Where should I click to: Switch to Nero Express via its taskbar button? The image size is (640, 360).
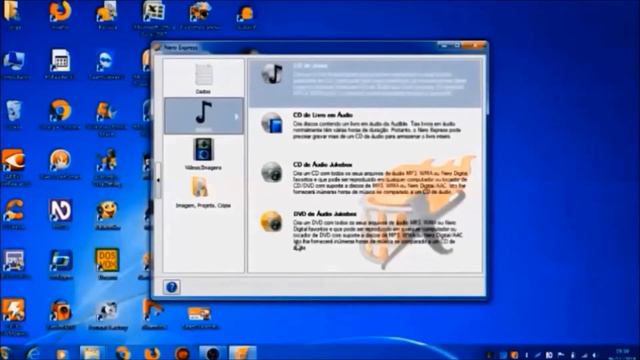242,353
